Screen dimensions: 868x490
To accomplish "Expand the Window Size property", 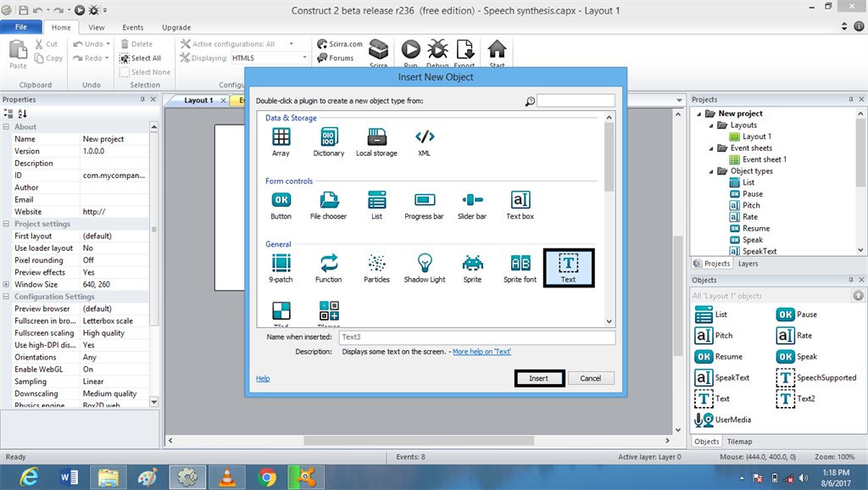I will [x=6, y=284].
